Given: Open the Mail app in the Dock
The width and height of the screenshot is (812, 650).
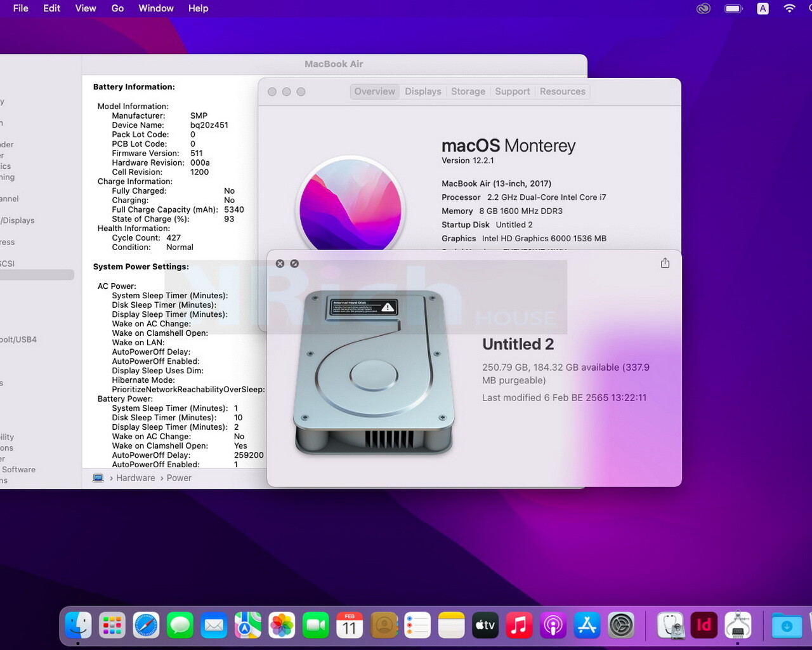Looking at the screenshot, I should point(214,625).
